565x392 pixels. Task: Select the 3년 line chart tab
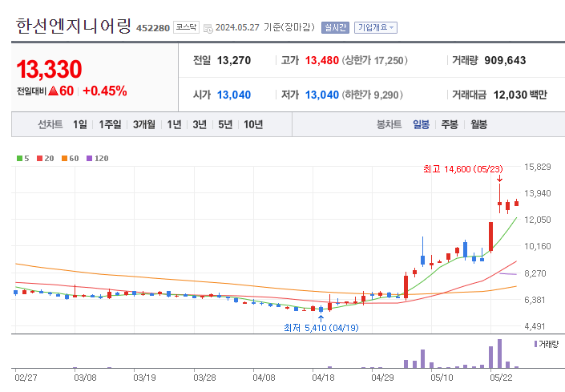tap(200, 124)
